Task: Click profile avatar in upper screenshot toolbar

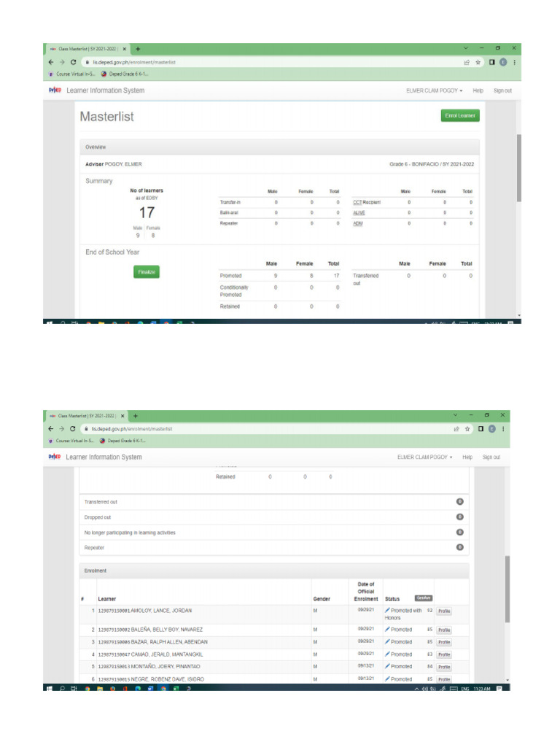Action: pyautogui.click(x=503, y=62)
